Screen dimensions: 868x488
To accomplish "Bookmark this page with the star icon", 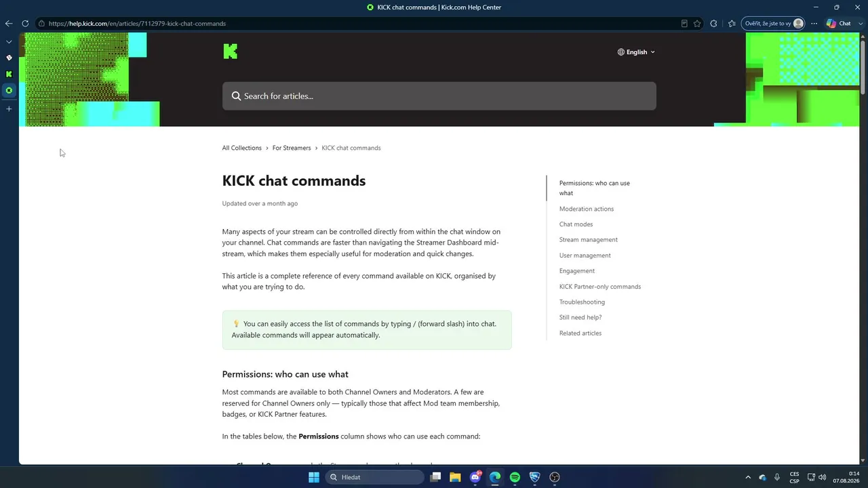I will (x=698, y=24).
